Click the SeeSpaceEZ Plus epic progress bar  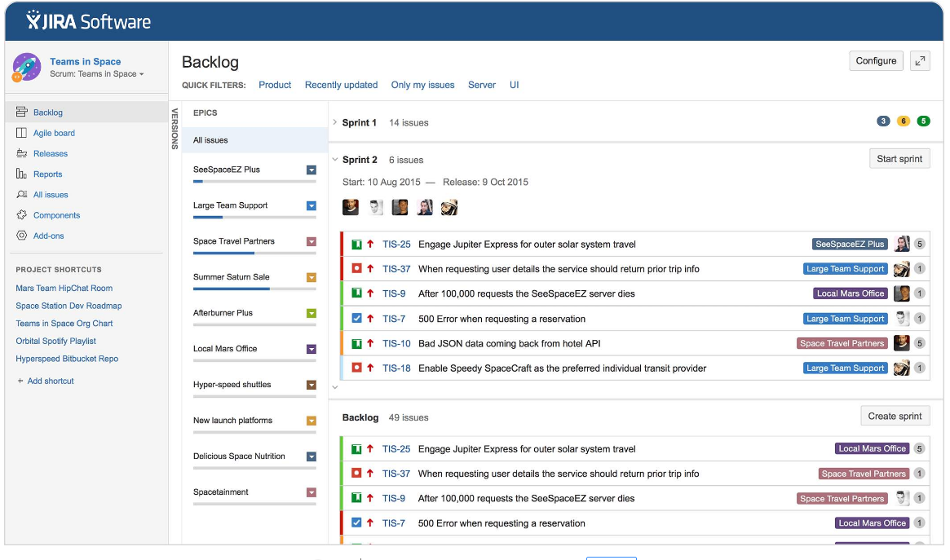pos(254,182)
